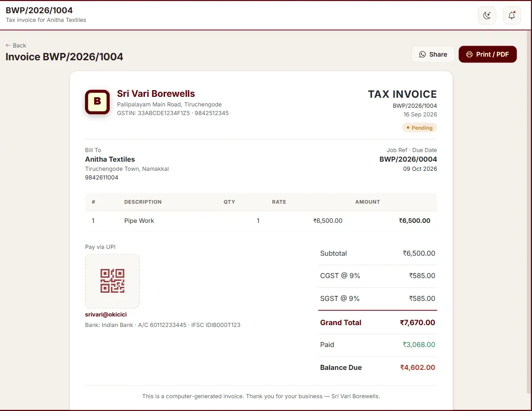The width and height of the screenshot is (532, 411).
Task: Click the RATE column header
Action: coord(279,202)
